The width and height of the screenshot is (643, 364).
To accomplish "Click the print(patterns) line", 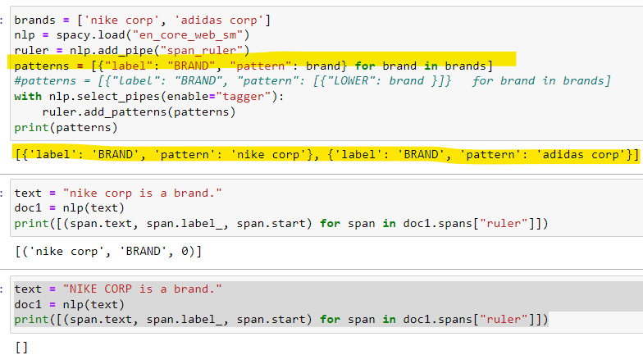I will 66,128.
